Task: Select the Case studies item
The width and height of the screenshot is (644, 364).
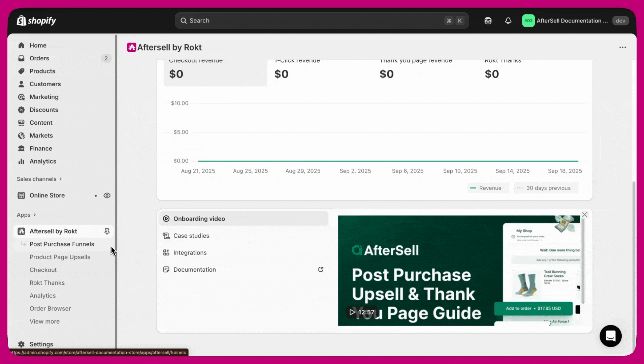Action: [244, 236]
